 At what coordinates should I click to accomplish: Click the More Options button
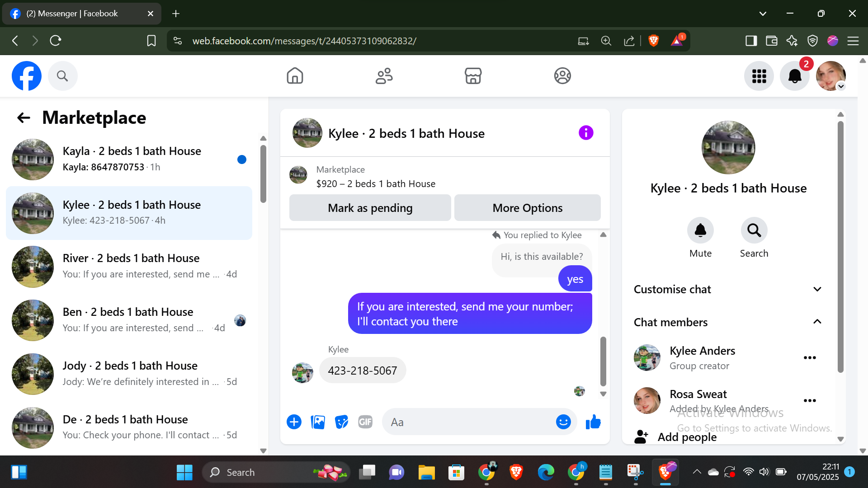(527, 208)
